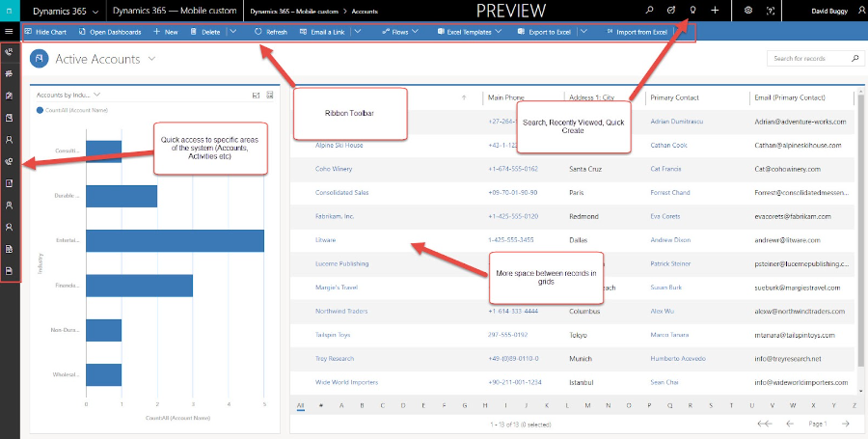This screenshot has width=868, height=439.
Task: Expand the Dynamics 365 app chevron
Action: coord(95,11)
